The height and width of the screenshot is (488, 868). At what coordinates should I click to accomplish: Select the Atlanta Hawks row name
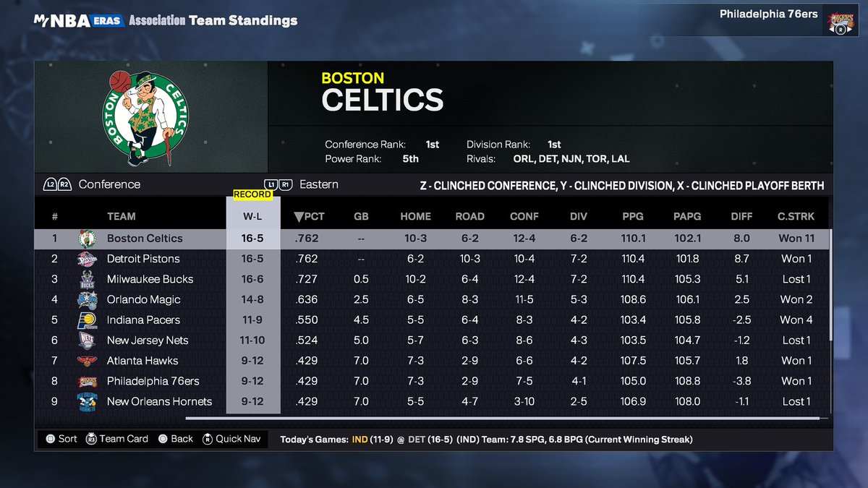click(142, 361)
